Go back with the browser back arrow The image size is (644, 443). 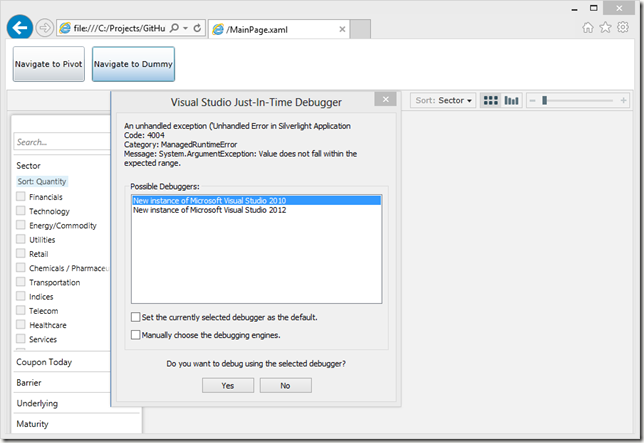click(x=20, y=28)
